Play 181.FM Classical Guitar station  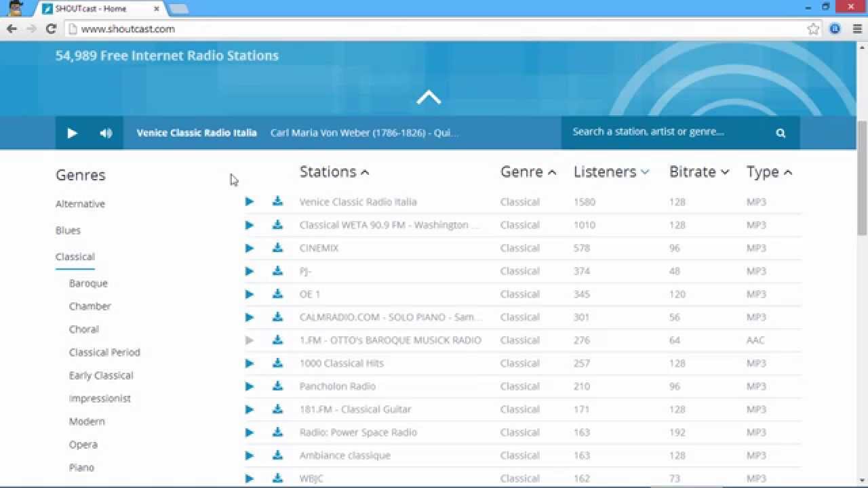click(x=250, y=409)
